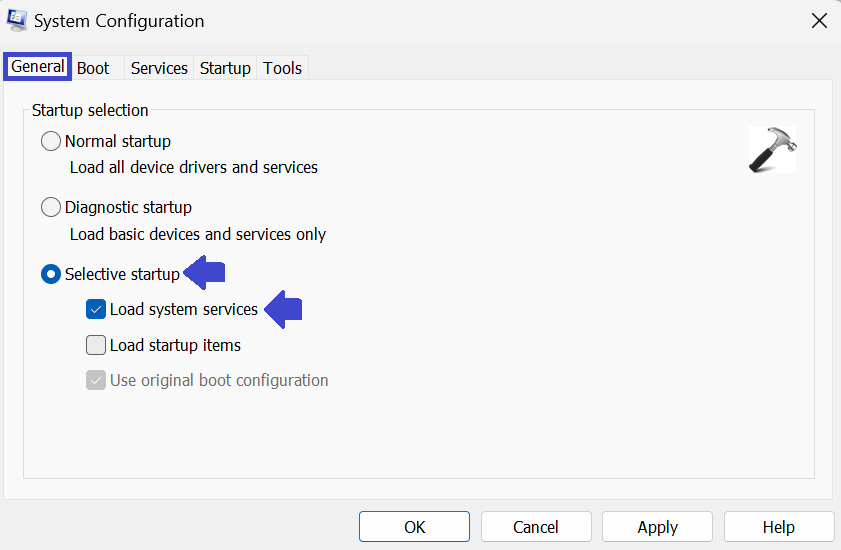Open Help for System Configuration

click(x=778, y=527)
